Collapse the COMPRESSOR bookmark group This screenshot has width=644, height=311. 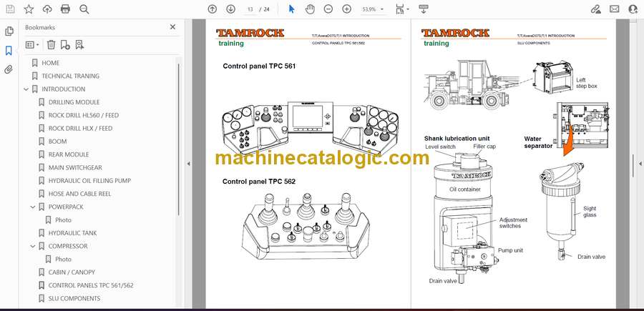pos(33,246)
